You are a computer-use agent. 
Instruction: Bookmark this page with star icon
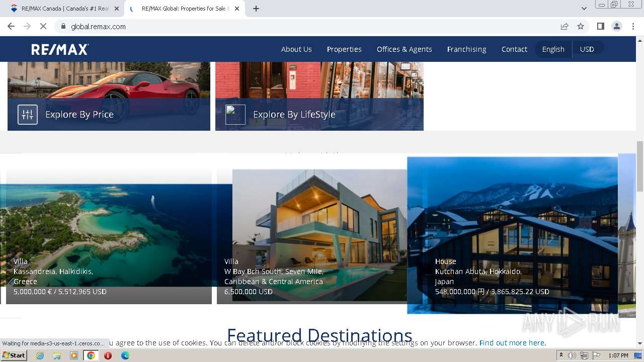[x=581, y=26]
